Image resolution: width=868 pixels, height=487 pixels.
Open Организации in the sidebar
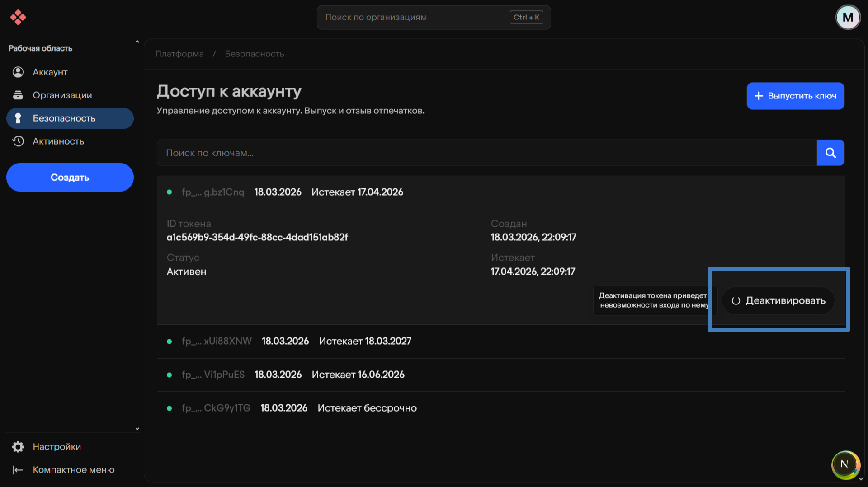pos(62,95)
